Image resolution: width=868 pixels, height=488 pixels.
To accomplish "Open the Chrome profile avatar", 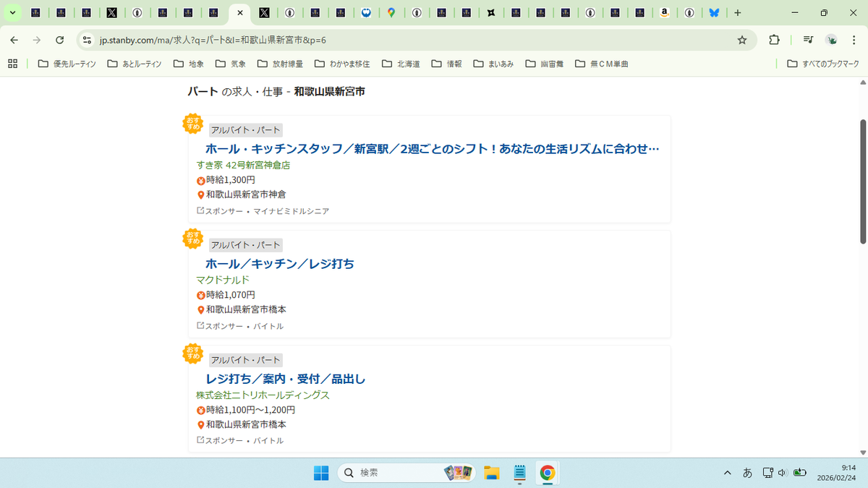I will click(x=832, y=40).
